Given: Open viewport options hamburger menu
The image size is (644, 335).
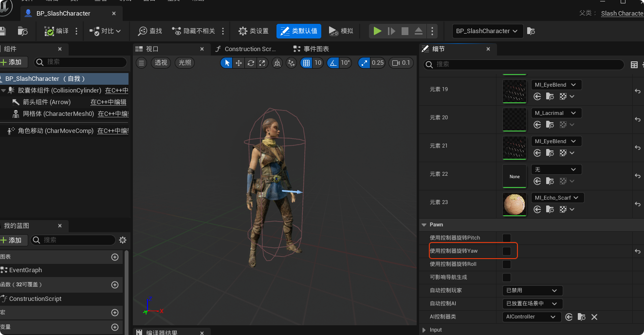Looking at the screenshot, I should (x=141, y=62).
